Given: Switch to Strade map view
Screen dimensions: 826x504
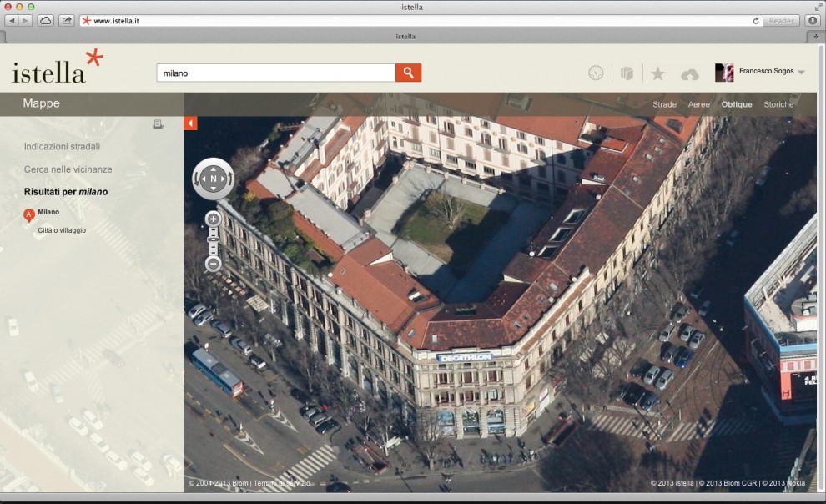Looking at the screenshot, I should (x=664, y=104).
